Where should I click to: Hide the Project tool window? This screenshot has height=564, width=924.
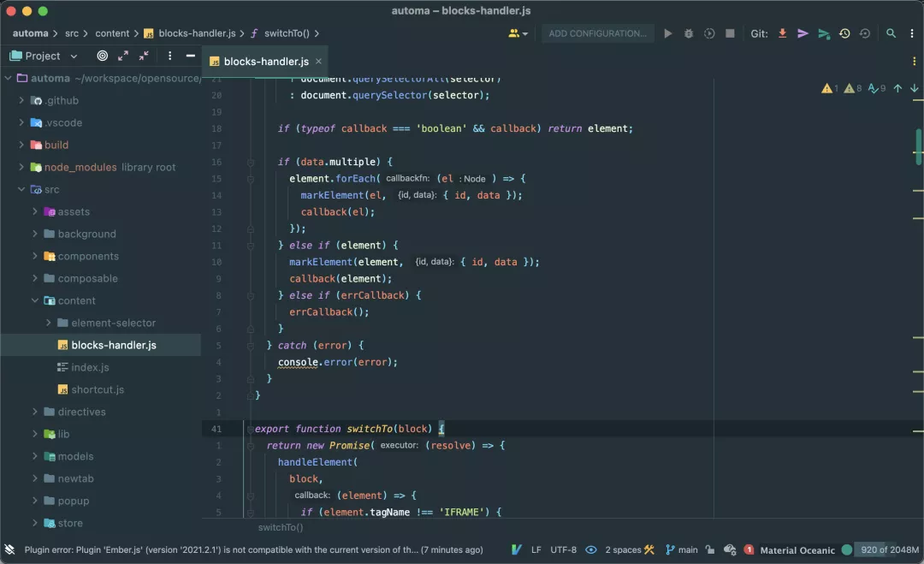190,56
